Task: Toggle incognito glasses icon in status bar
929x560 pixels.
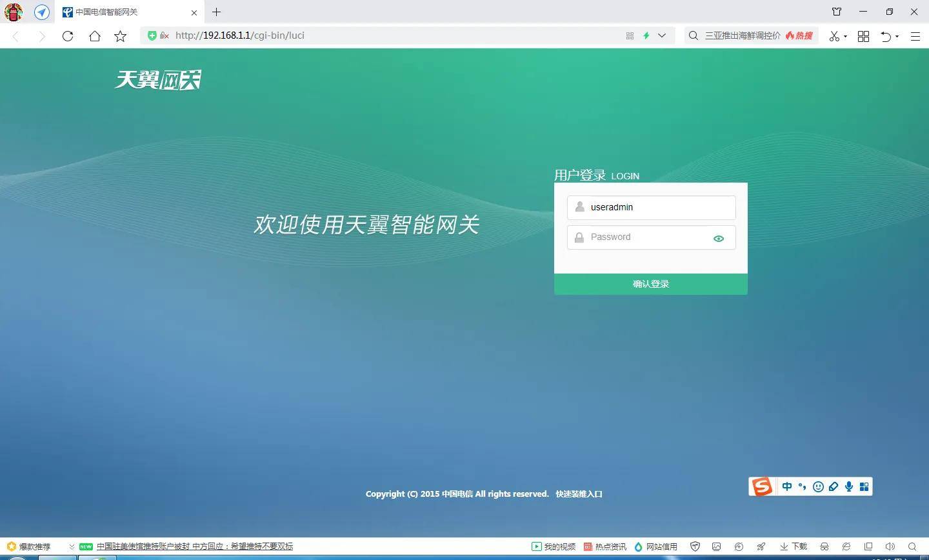Action: (824, 546)
